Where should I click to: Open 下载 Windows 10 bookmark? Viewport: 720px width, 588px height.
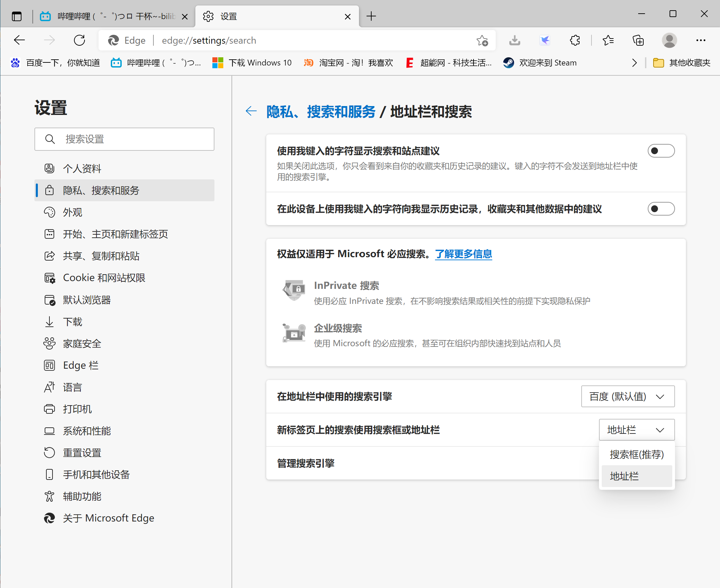click(252, 63)
